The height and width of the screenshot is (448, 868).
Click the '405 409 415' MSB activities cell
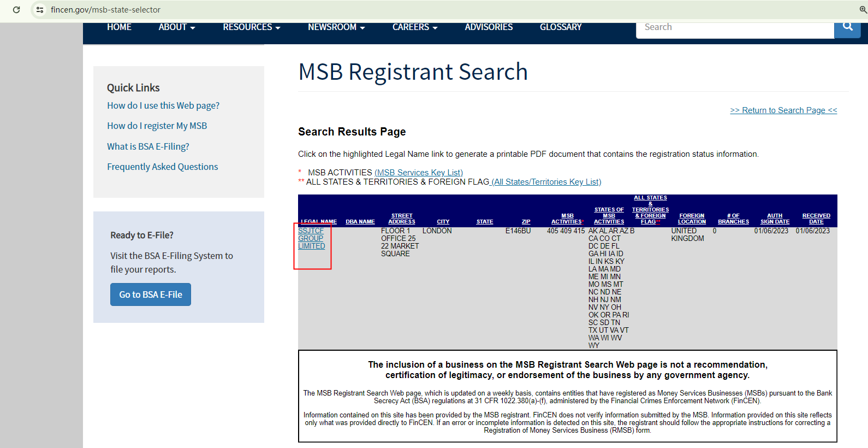(x=566, y=231)
